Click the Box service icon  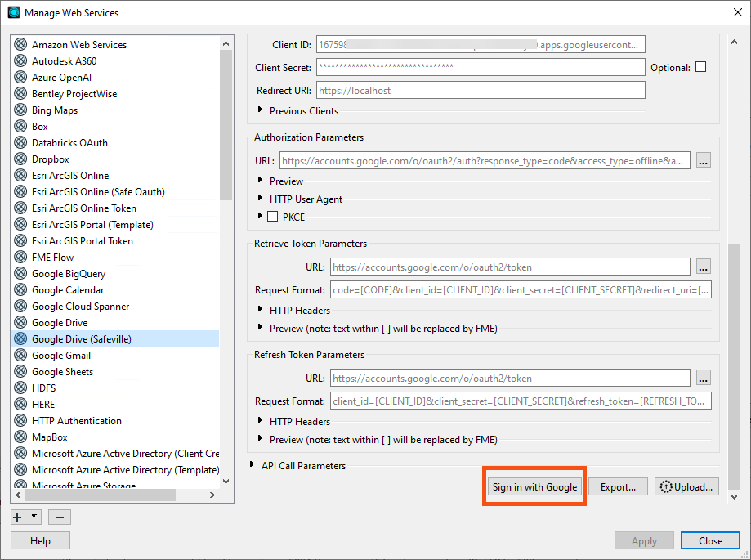click(x=20, y=126)
